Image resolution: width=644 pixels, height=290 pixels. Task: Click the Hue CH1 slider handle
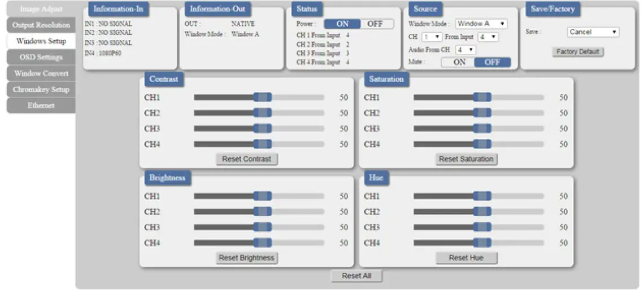coord(482,196)
